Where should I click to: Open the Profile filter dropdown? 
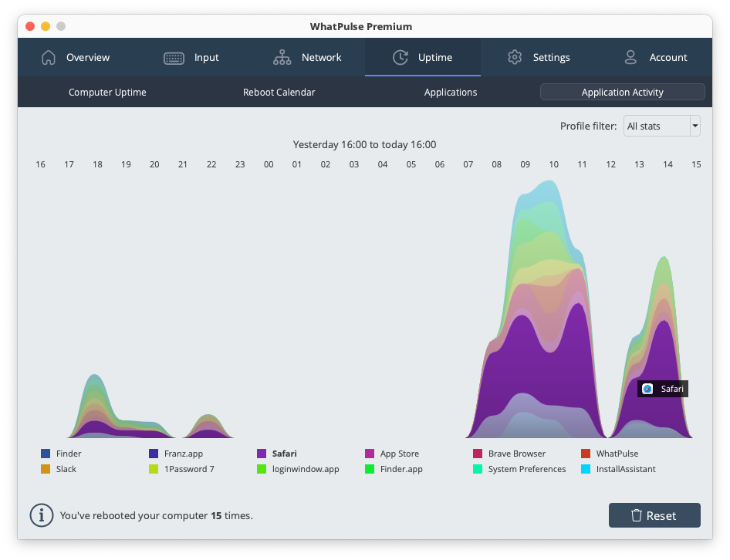coord(661,126)
